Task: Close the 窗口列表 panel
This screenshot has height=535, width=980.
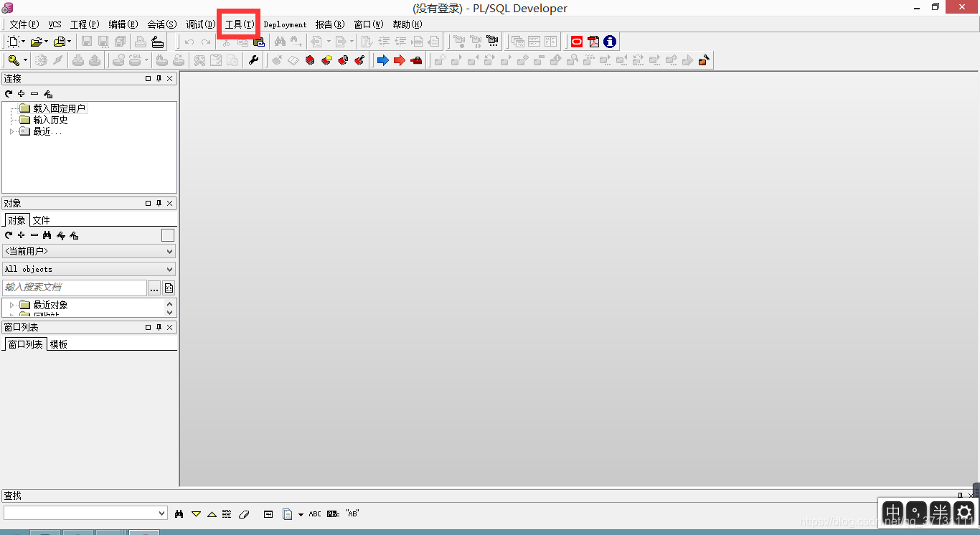Action: pyautogui.click(x=170, y=327)
